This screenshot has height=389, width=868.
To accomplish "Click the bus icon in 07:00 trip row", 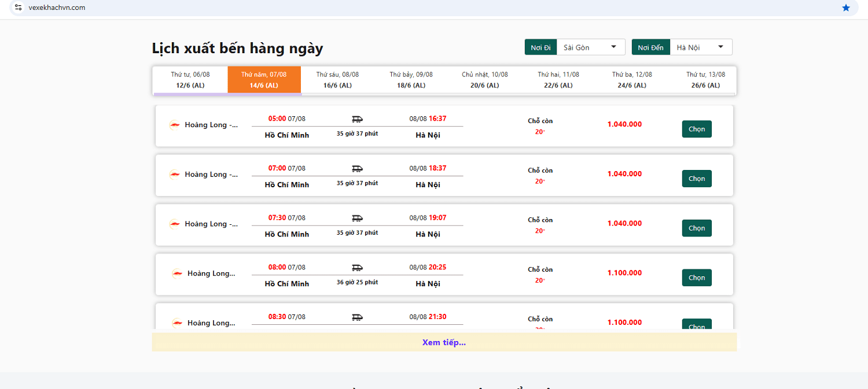I will click(x=357, y=169).
